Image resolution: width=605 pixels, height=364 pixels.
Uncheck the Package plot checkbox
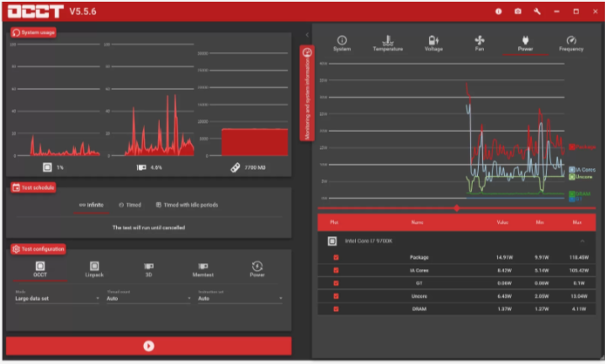[336, 257]
